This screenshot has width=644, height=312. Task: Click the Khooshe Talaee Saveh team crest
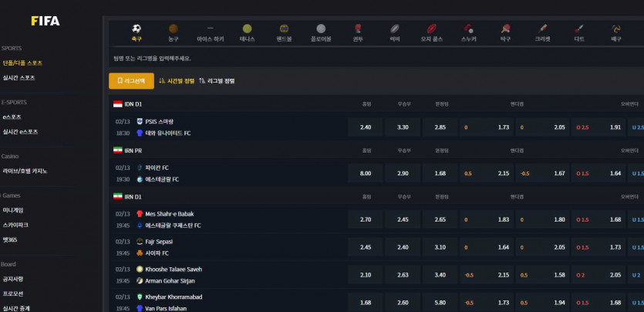tap(140, 270)
